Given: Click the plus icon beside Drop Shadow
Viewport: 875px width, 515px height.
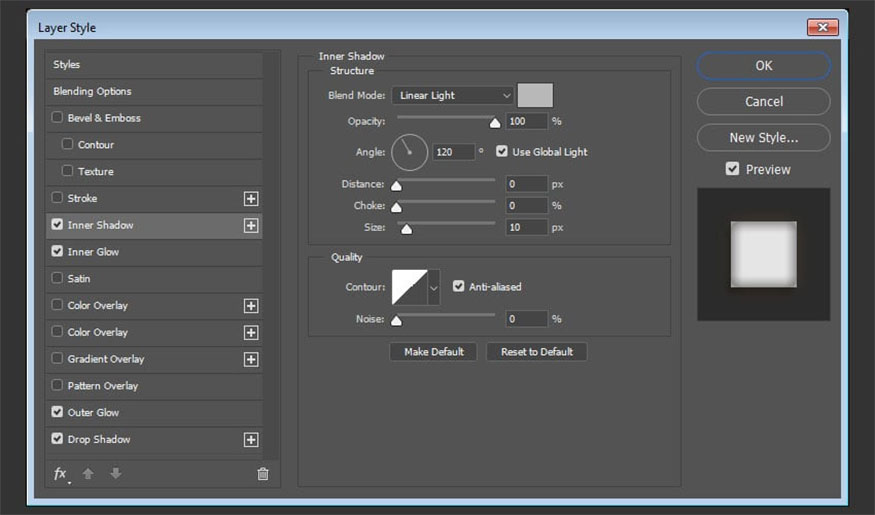Looking at the screenshot, I should [251, 440].
